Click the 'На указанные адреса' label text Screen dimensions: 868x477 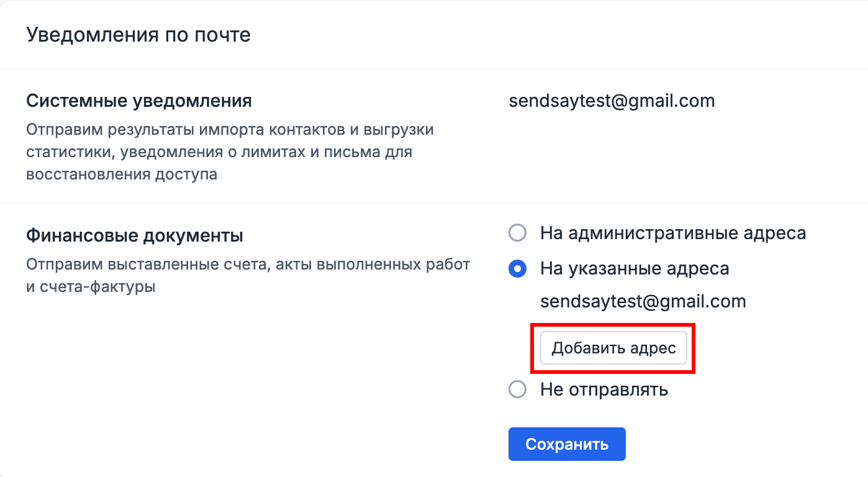coord(632,269)
